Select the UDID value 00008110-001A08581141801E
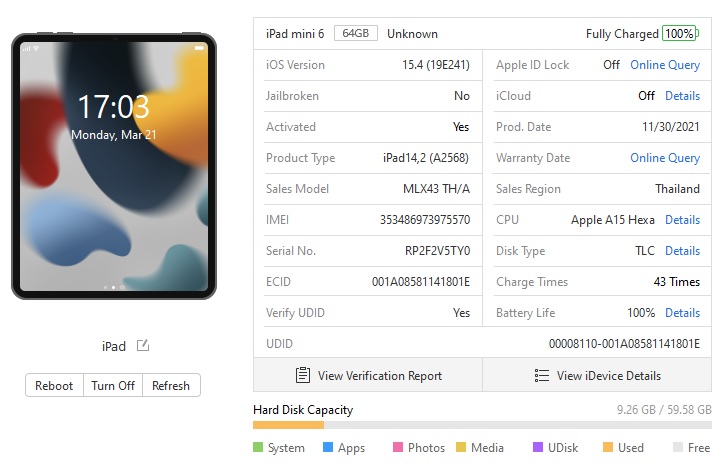 (625, 344)
